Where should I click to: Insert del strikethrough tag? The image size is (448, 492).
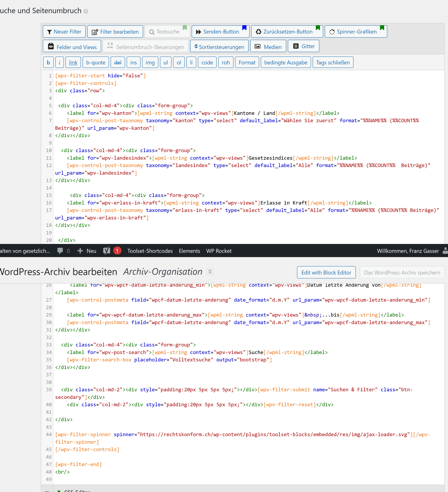118,62
